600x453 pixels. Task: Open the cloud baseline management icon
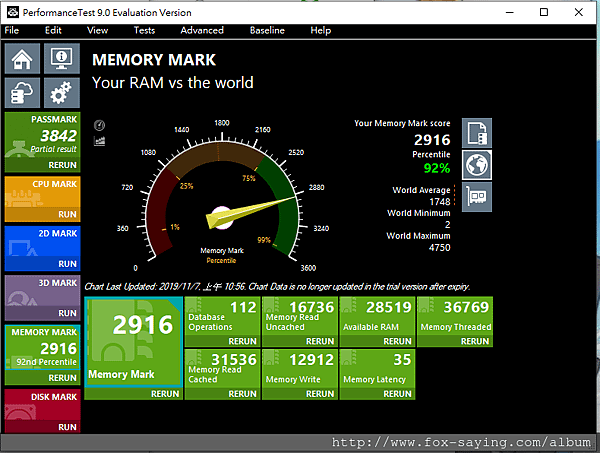pos(22,93)
